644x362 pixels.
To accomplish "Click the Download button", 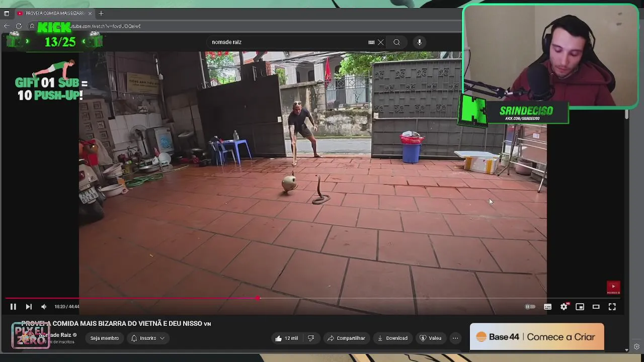I will (x=392, y=338).
